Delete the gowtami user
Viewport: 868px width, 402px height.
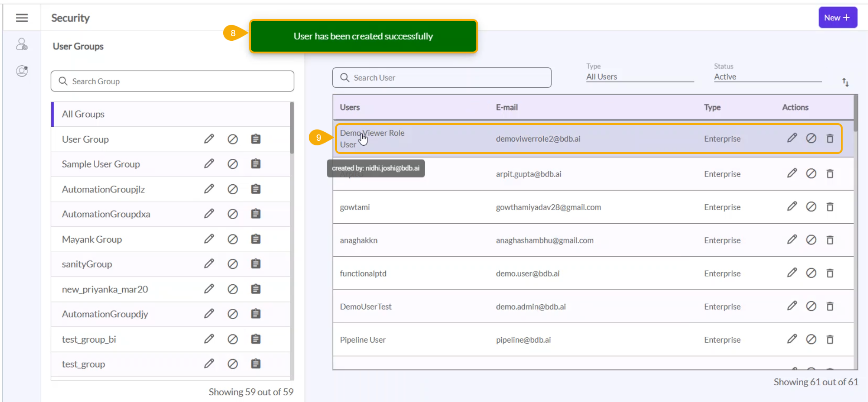[830, 207]
